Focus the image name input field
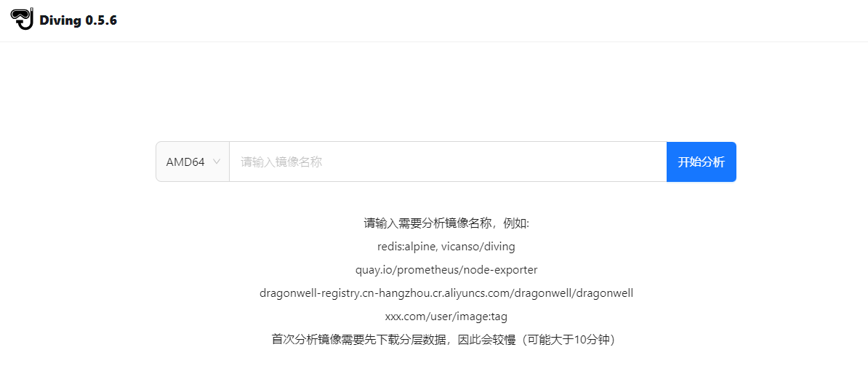 (448, 162)
